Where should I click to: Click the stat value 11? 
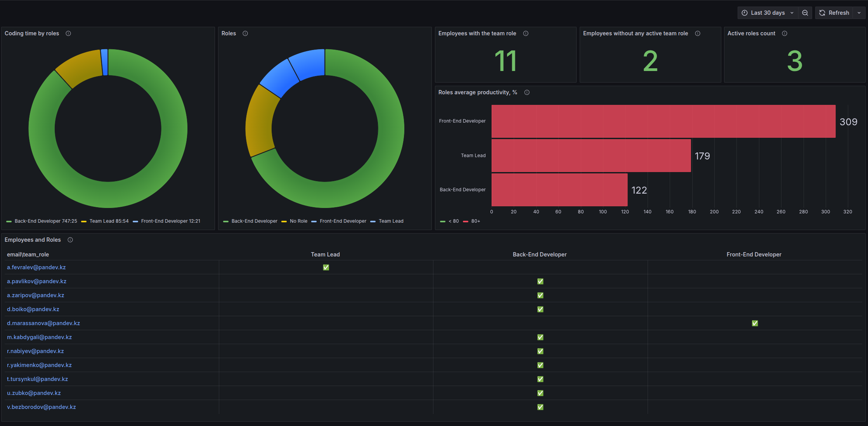[506, 61]
